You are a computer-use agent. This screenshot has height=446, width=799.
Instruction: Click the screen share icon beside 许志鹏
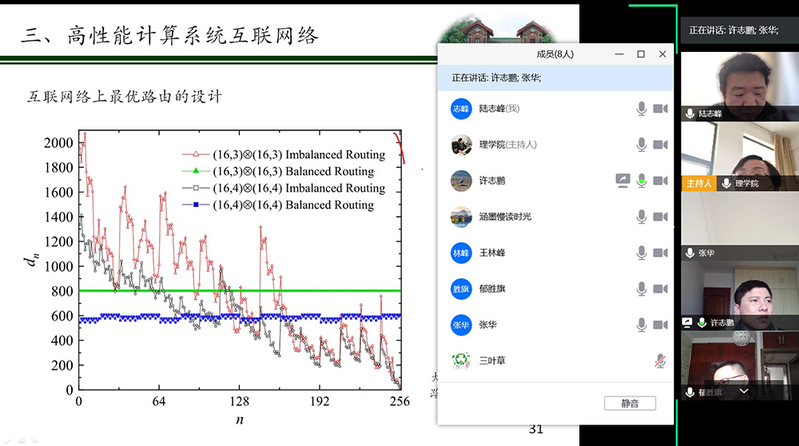pos(622,181)
